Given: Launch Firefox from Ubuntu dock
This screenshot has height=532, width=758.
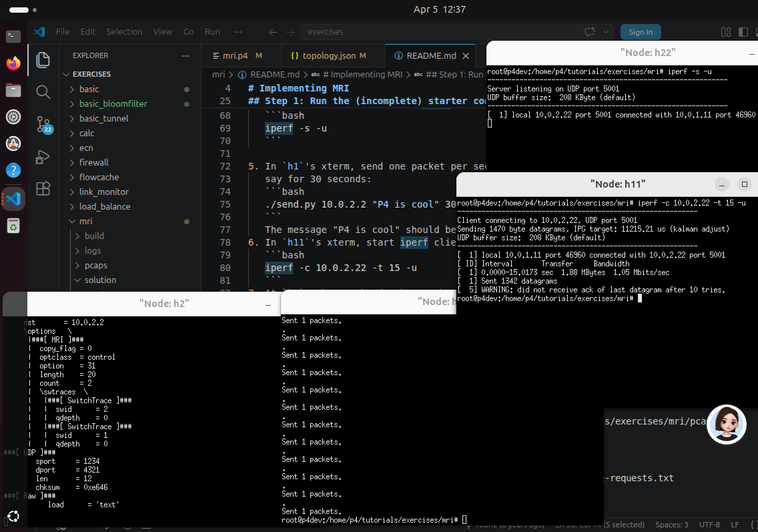Looking at the screenshot, I should 13,63.
